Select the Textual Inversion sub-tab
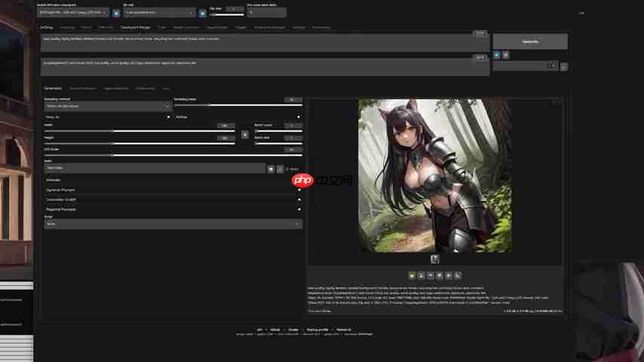The width and height of the screenshot is (644, 362). [x=82, y=88]
